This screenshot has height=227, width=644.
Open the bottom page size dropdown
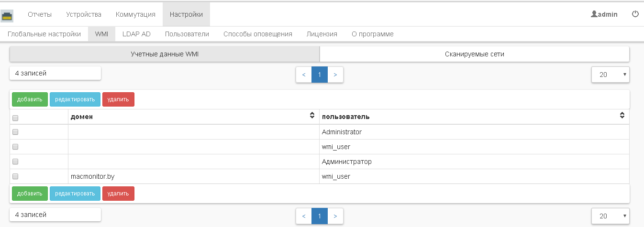pos(610,216)
